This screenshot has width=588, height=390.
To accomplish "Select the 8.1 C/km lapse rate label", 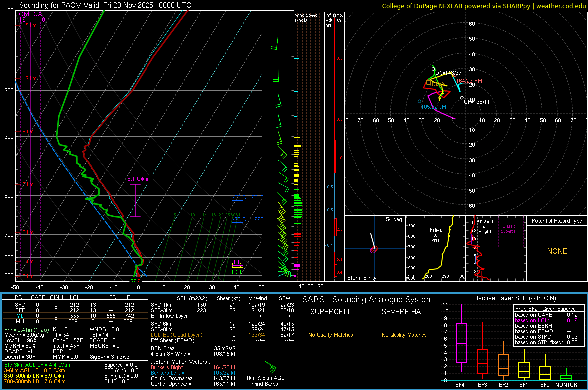I will click(x=138, y=179).
